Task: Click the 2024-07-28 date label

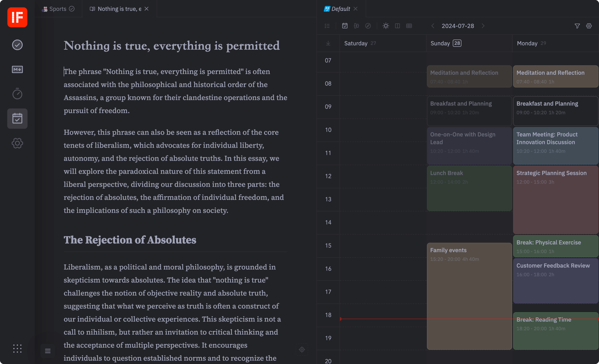Action: (458, 26)
